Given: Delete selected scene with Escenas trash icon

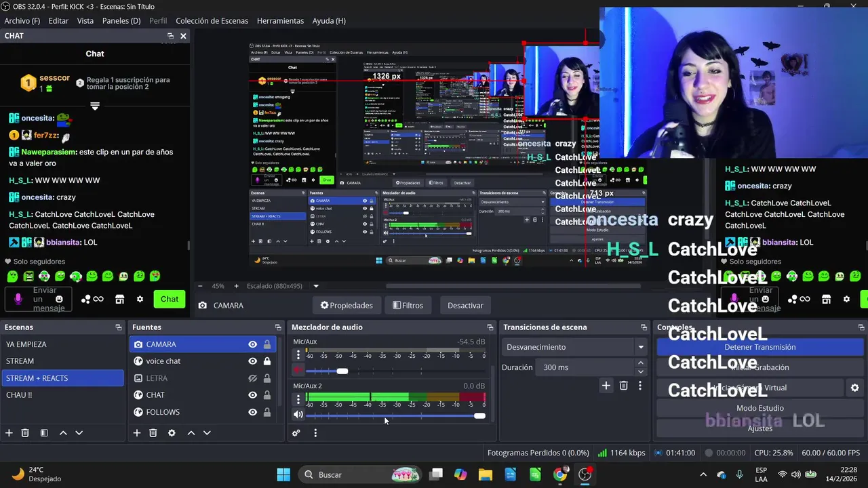Looking at the screenshot, I should tap(25, 432).
